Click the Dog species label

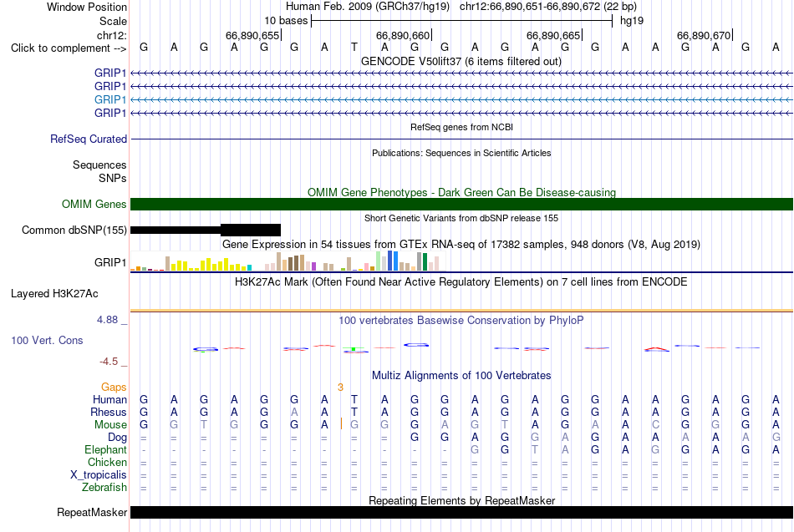[x=117, y=438]
